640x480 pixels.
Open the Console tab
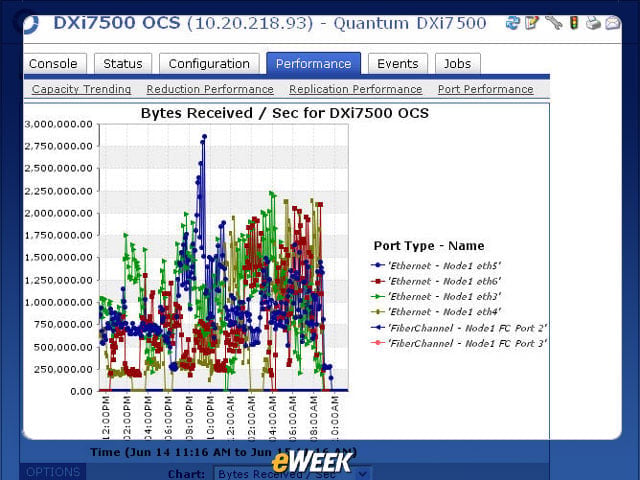coord(55,64)
